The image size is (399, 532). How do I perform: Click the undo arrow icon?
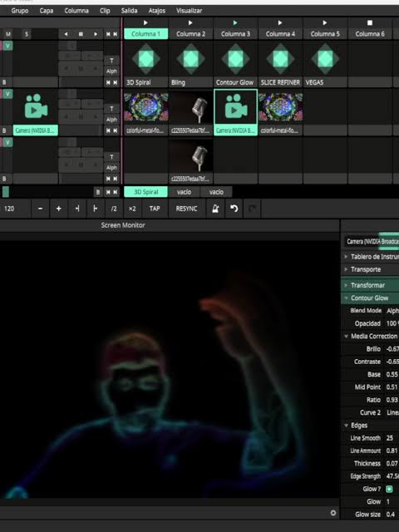click(234, 209)
